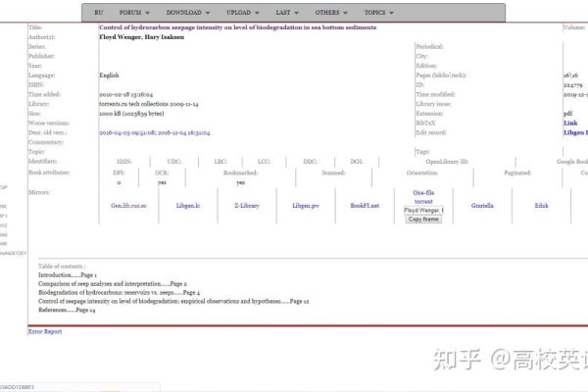Click the Error Report link

pyautogui.click(x=45, y=331)
